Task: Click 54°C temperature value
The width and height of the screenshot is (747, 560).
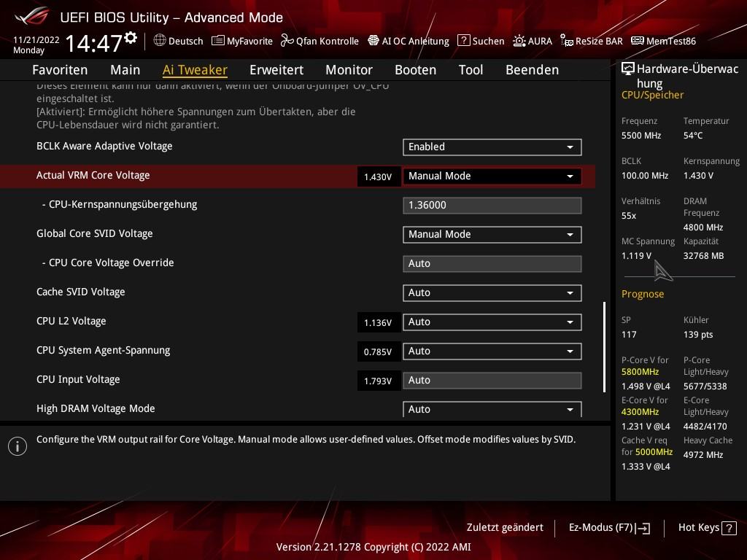Action: pyautogui.click(x=693, y=135)
